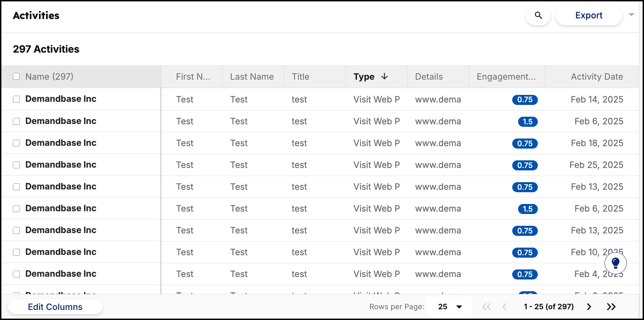Click 1.5 engagement badge in first Feb 6 row

[528, 122]
